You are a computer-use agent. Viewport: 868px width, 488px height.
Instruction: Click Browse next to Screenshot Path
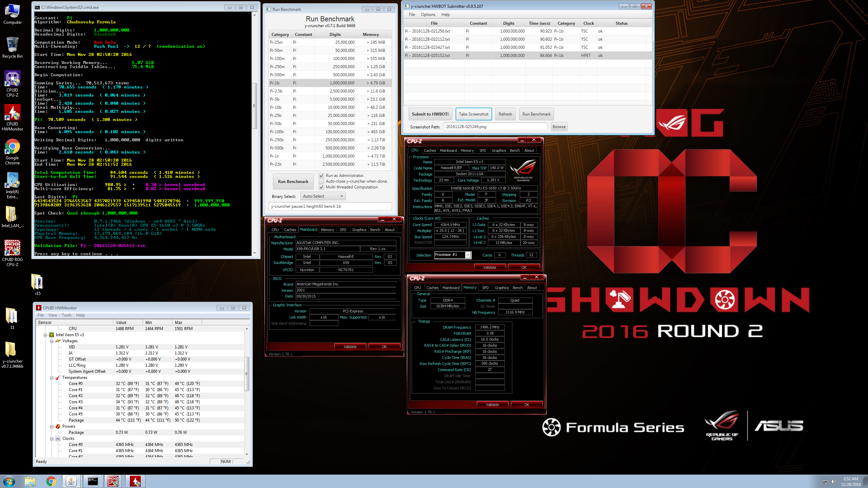click(559, 127)
